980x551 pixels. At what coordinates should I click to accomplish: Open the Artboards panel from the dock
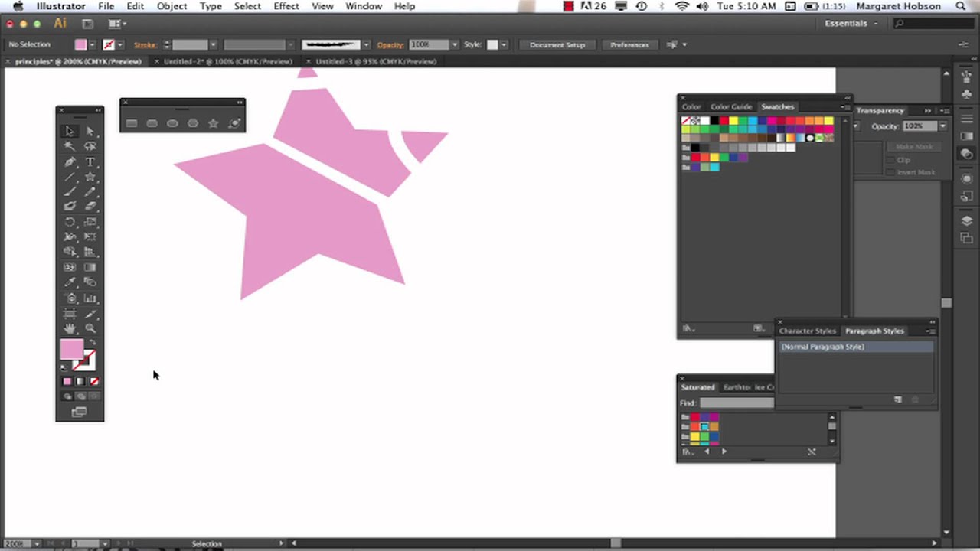(x=967, y=238)
